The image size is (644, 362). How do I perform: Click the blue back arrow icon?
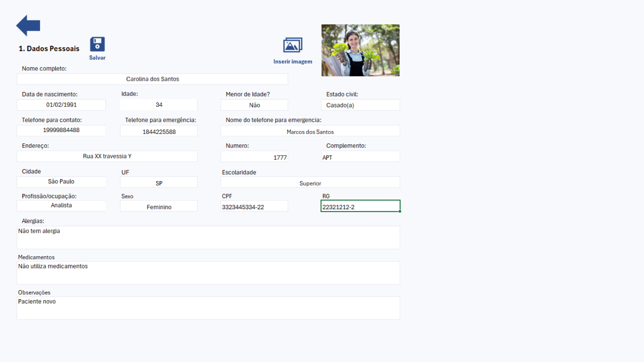pyautogui.click(x=28, y=25)
